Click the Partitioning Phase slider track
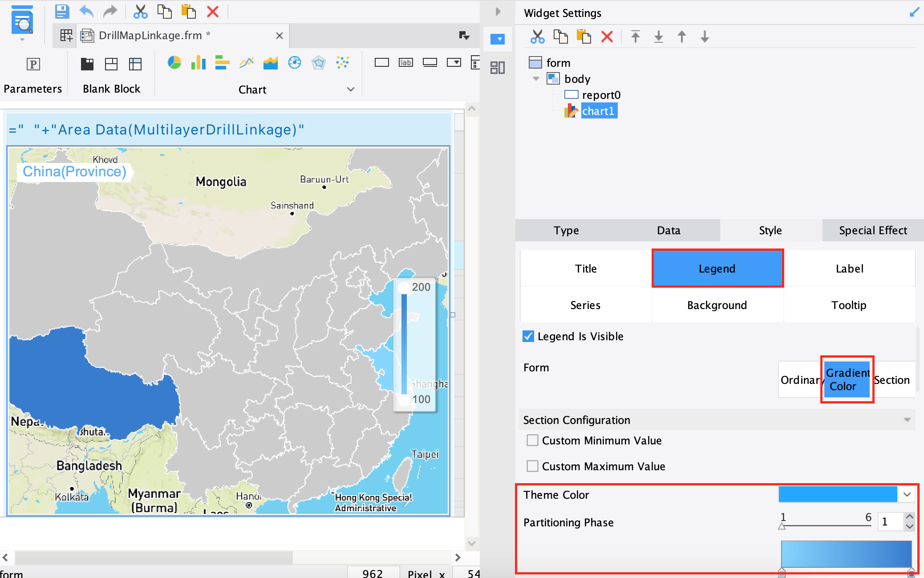The height and width of the screenshot is (578, 924). (x=827, y=525)
